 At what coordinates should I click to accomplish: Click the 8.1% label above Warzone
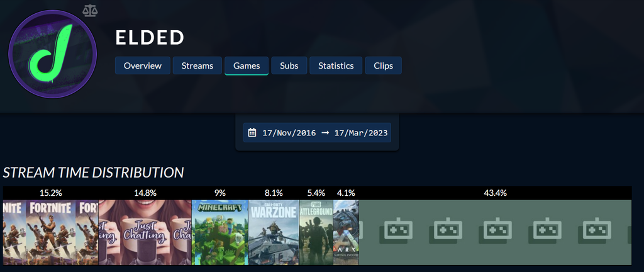point(274,193)
